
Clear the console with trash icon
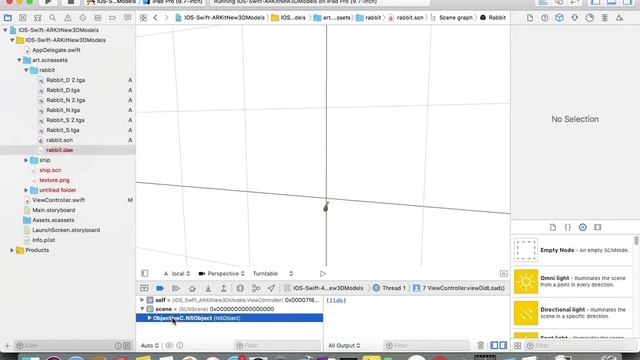[x=480, y=346]
